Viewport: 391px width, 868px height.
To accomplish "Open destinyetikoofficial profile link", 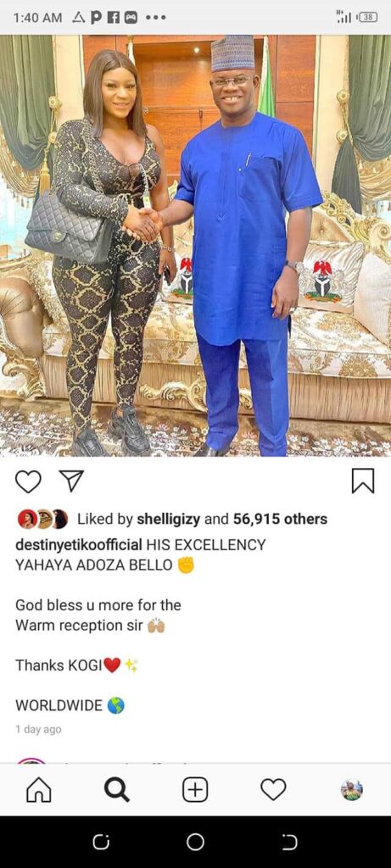I will click(79, 545).
